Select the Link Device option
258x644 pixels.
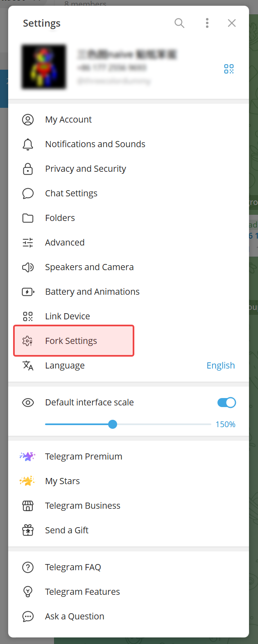point(129,316)
